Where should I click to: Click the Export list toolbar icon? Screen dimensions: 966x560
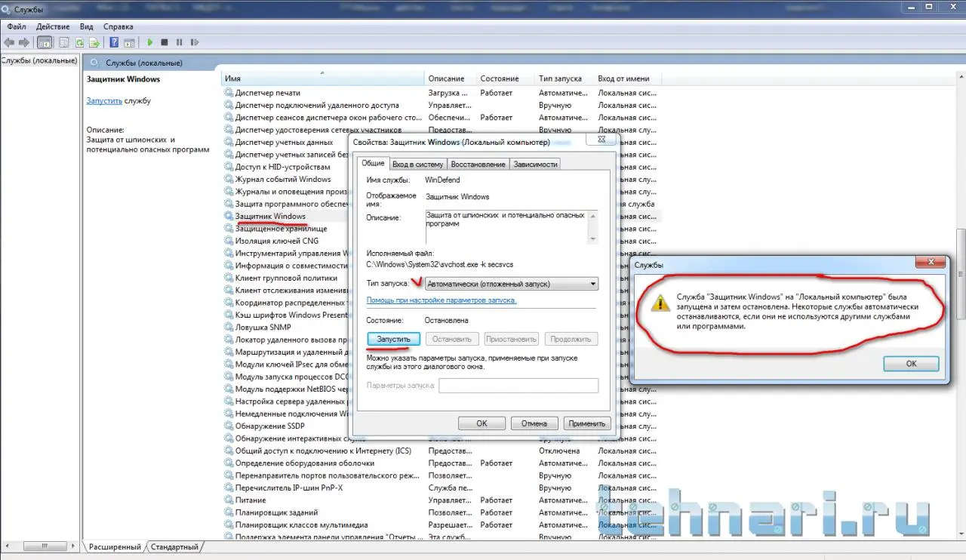point(94,42)
